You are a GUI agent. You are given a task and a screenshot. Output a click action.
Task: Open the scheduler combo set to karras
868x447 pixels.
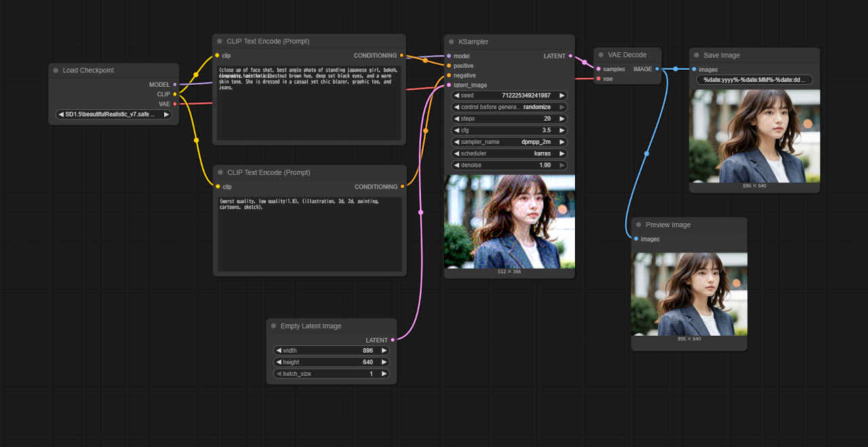click(509, 153)
